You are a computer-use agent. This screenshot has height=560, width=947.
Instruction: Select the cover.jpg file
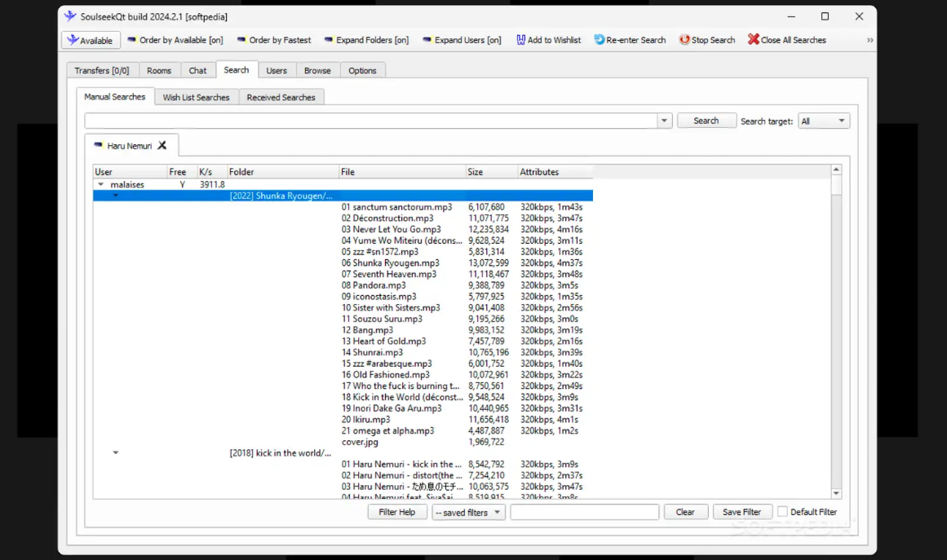360,442
